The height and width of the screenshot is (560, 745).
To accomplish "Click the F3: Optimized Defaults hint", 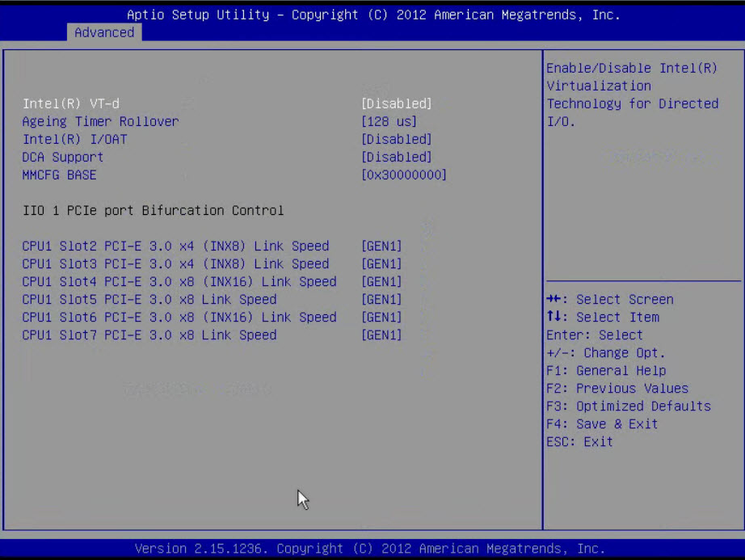I will pos(629,406).
